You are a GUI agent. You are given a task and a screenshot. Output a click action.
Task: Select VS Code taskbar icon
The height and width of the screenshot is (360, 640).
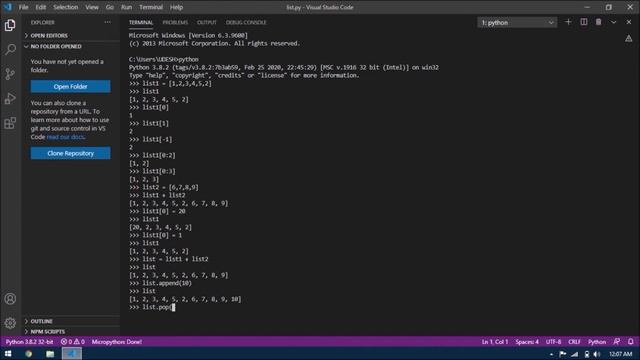(x=72, y=353)
